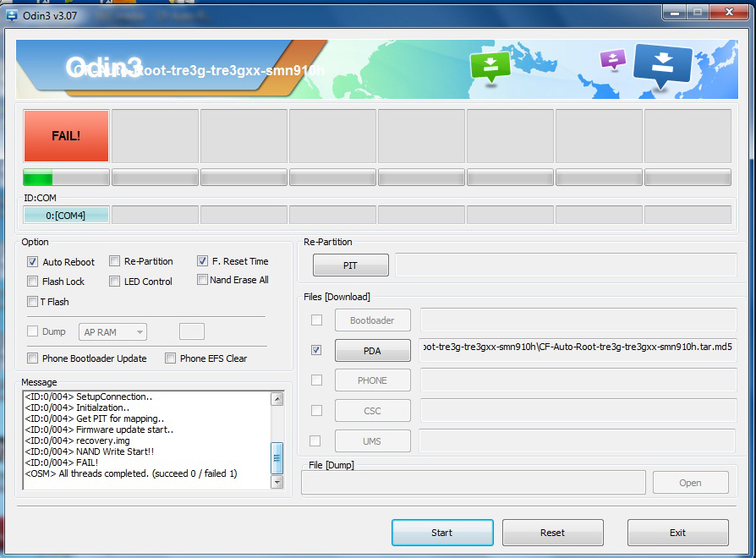Open the AP RAM dropdown
The width and height of the screenshot is (756, 558).
coord(114,332)
